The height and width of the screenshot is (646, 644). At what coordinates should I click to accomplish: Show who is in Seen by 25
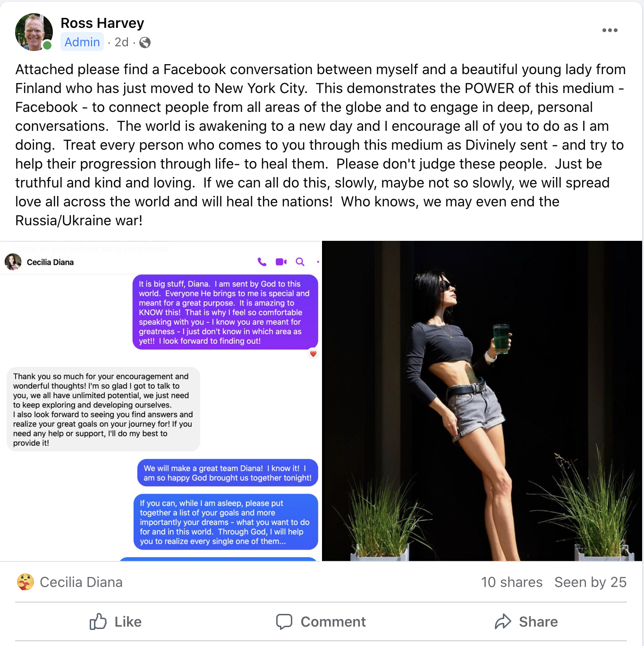[x=590, y=582]
